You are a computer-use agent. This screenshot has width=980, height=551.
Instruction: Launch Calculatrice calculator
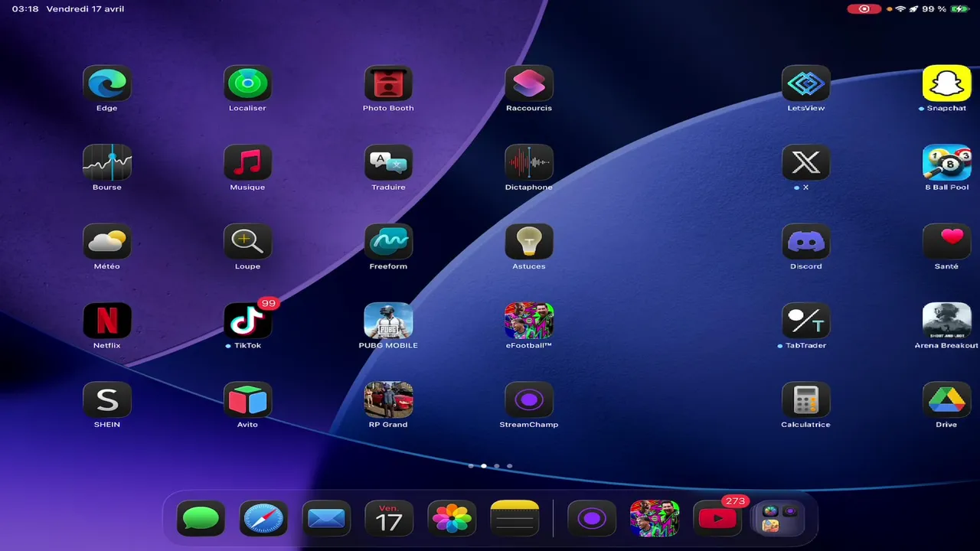pos(805,399)
